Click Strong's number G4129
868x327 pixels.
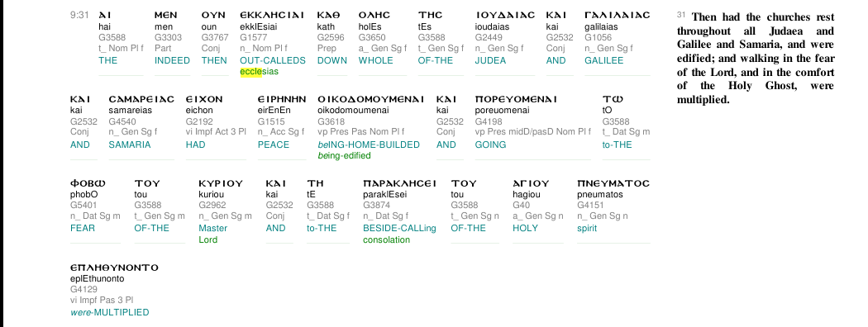tap(82, 289)
